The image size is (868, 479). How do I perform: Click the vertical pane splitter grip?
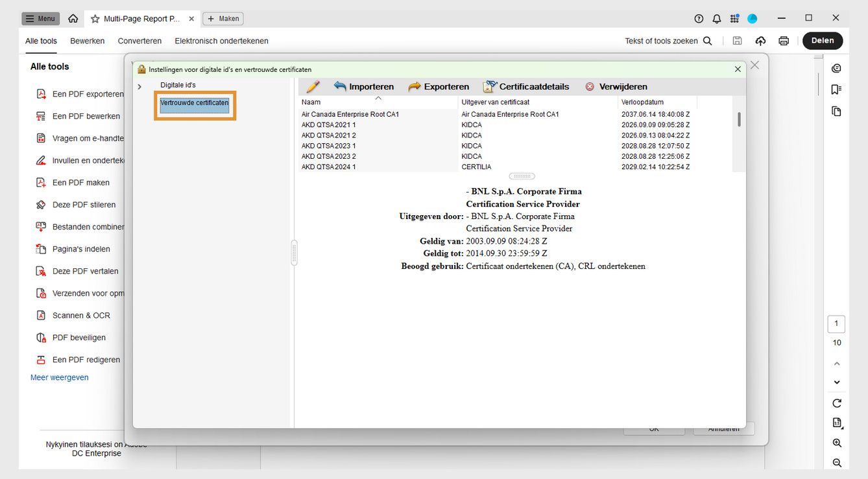tap(294, 253)
